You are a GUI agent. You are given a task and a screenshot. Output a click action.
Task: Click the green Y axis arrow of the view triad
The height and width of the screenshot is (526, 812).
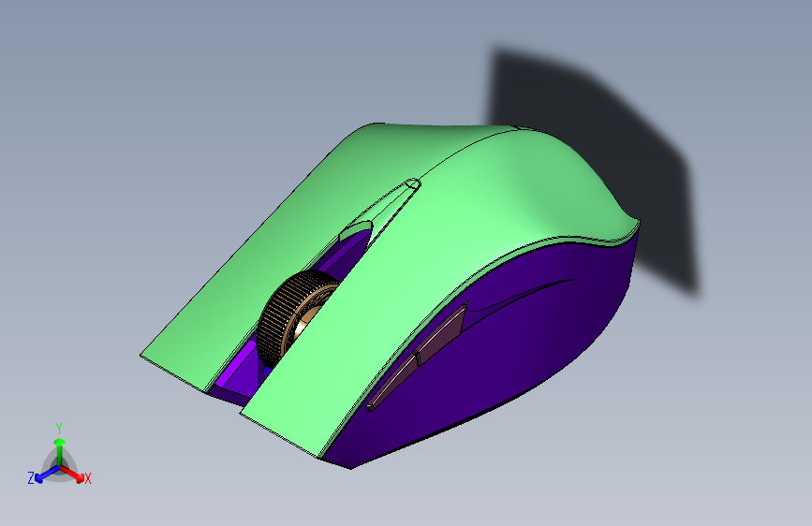click(x=60, y=451)
